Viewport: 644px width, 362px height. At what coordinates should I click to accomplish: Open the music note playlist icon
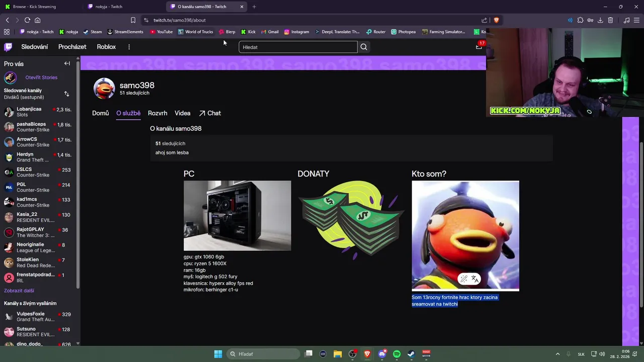(626, 20)
